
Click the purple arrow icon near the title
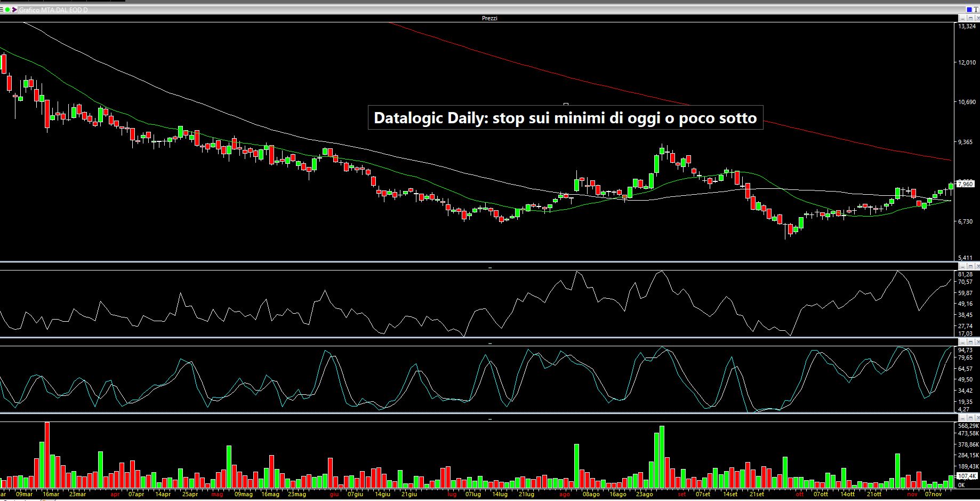[x=14, y=10]
